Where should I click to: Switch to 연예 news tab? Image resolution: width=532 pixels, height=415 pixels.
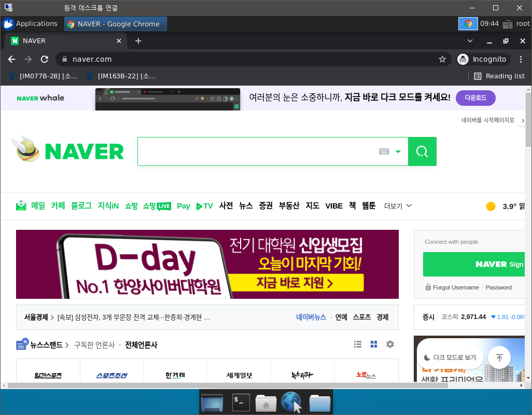click(341, 317)
